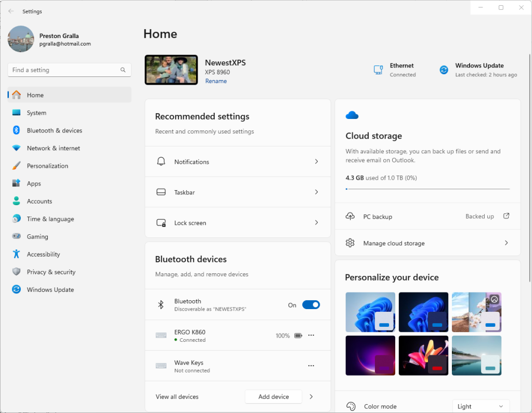
Task: Click the NewestXPS desktop thumbnail
Action: tap(171, 70)
